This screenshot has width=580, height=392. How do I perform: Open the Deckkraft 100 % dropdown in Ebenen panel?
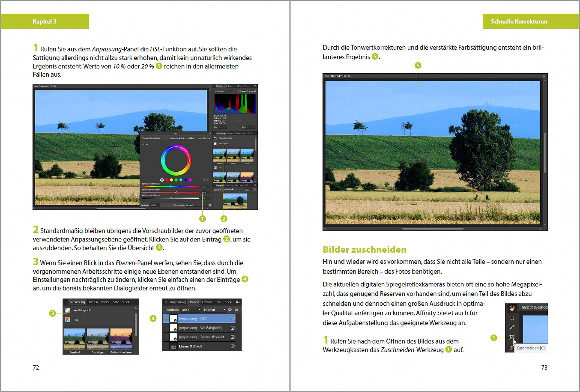191,310
